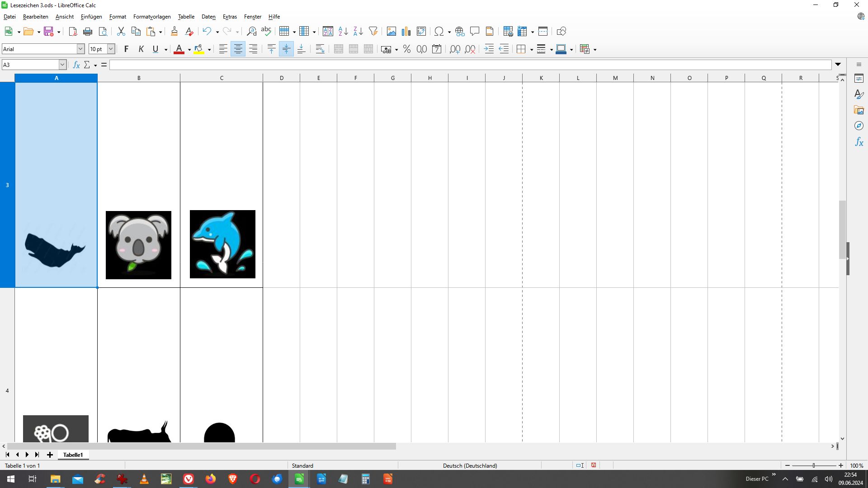The height and width of the screenshot is (488, 868).
Task: Open the font name dropdown
Action: (80, 49)
